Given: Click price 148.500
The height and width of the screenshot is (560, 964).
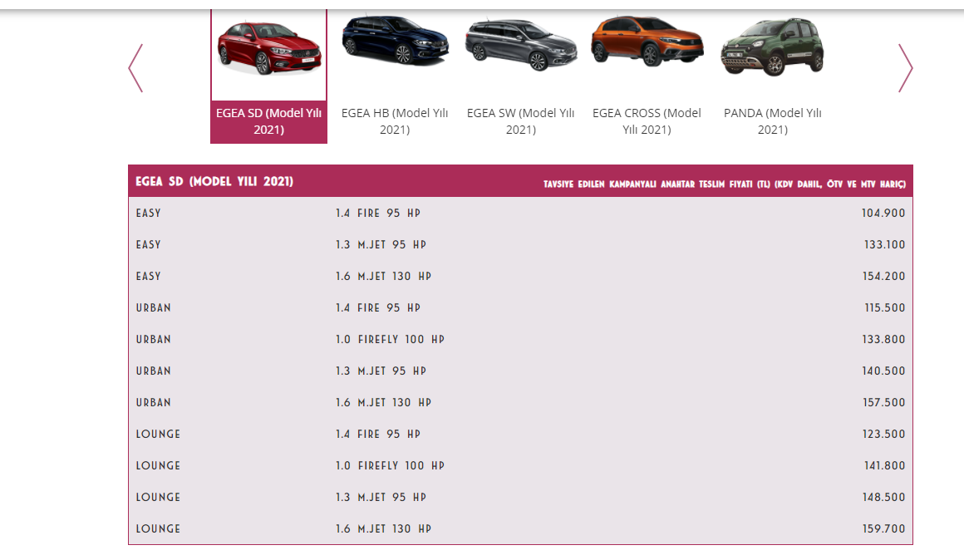Looking at the screenshot, I should pyautogui.click(x=883, y=498).
